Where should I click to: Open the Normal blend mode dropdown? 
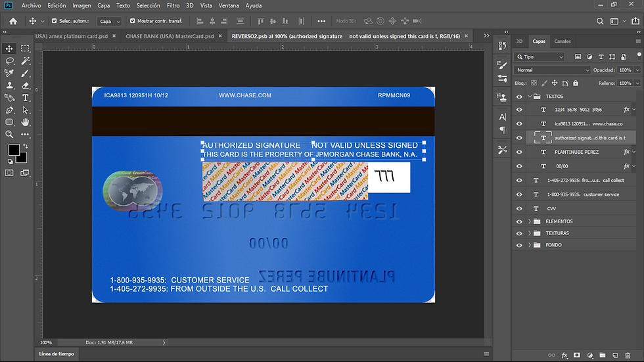pyautogui.click(x=552, y=70)
